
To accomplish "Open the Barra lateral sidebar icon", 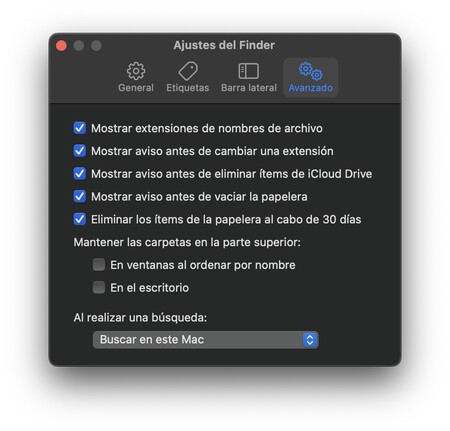I will pyautogui.click(x=249, y=71).
